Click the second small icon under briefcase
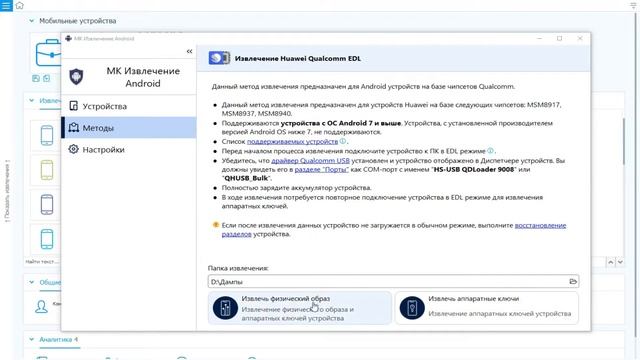Image resolution: width=640 pixels, height=360 pixels. tap(47, 78)
